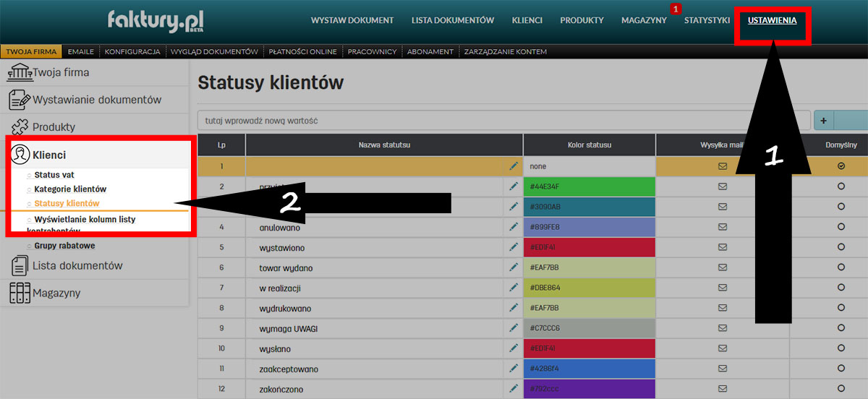The image size is (868, 399).
Task: Click envelope icon in the 'wydrukowano' row
Action: pos(722,308)
